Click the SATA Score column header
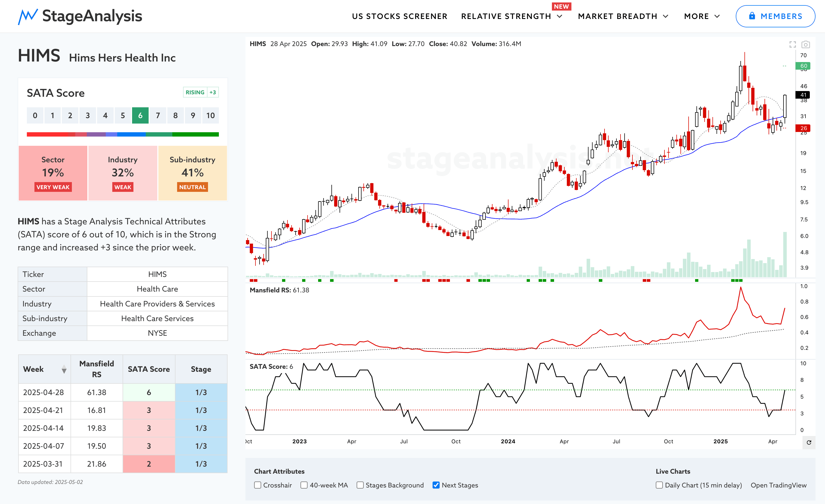 [x=149, y=369]
